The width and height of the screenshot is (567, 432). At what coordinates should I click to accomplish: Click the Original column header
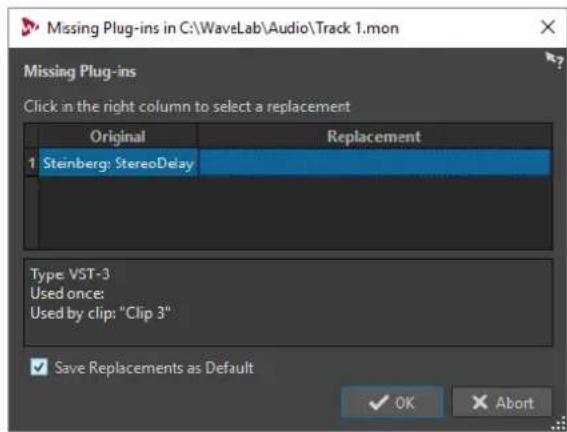pos(118,136)
